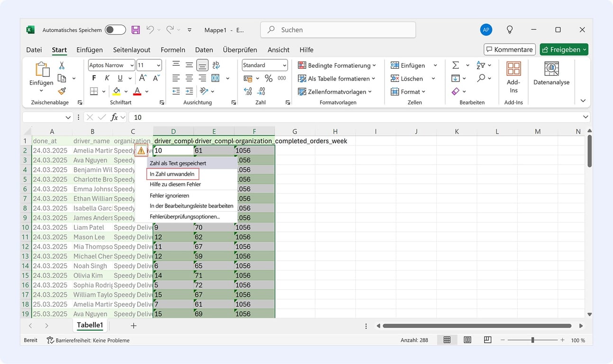Align text left

[x=176, y=78]
